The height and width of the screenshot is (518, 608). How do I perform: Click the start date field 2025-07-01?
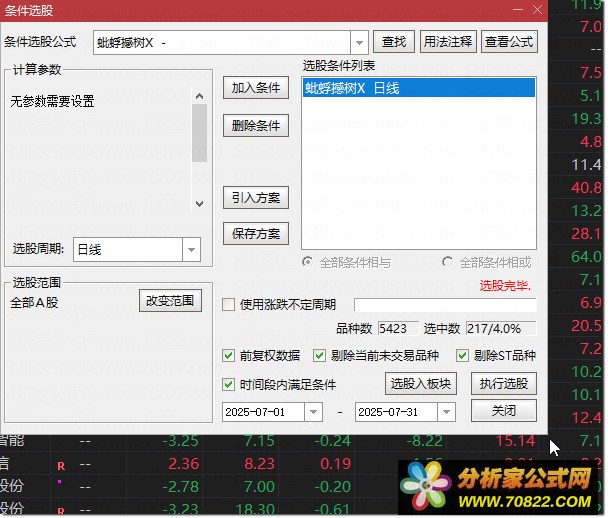pos(263,412)
